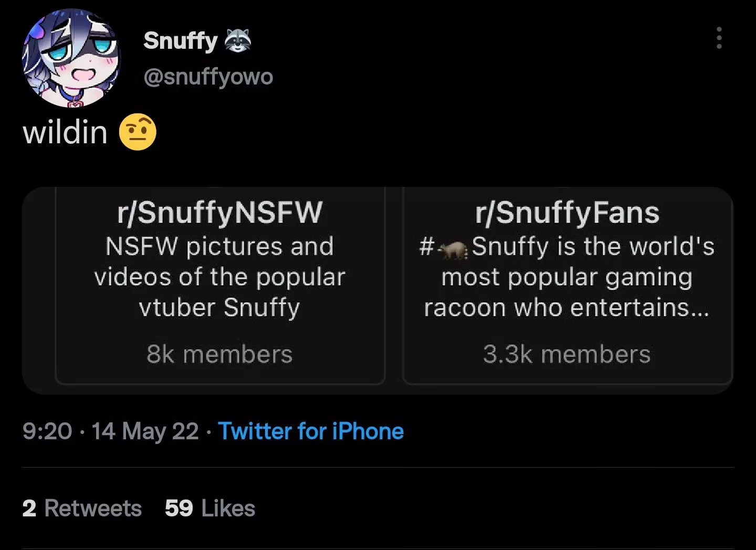Image resolution: width=756 pixels, height=550 pixels.
Task: Click the r/SnuffyNSFW title in image
Action: pos(219,213)
